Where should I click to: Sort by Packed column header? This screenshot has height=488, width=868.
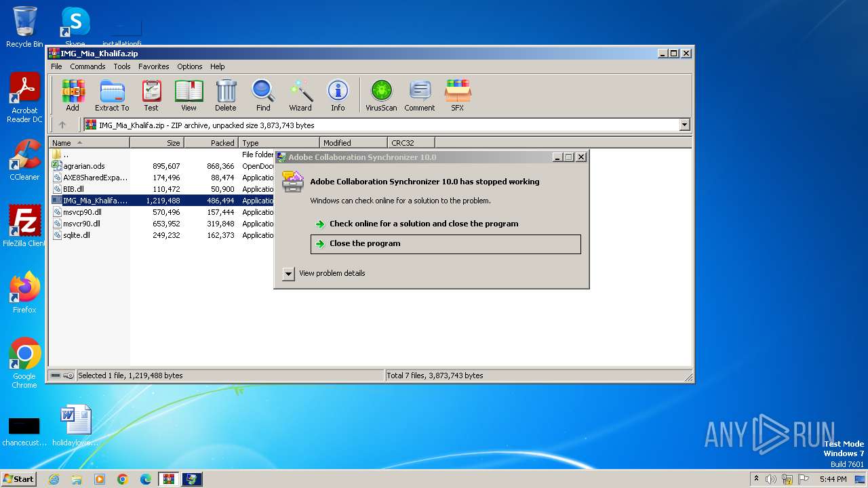[212, 143]
